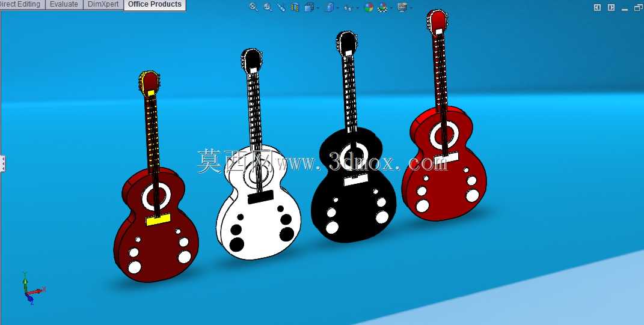Click the View Settings monitor icon
The width and height of the screenshot is (644, 325).
(x=402, y=7)
